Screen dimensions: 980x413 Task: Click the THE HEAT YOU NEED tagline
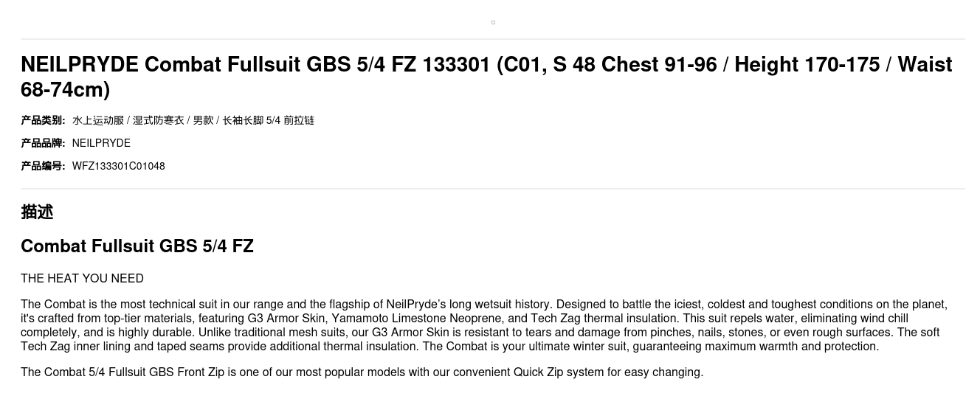(82, 278)
